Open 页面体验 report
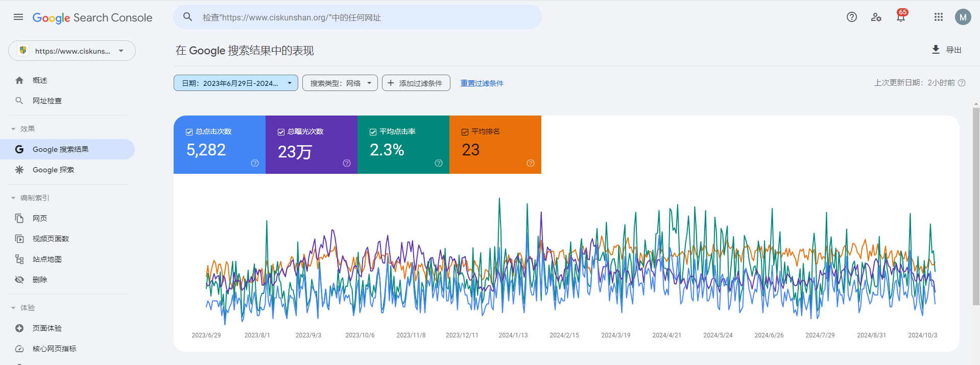 [67, 328]
